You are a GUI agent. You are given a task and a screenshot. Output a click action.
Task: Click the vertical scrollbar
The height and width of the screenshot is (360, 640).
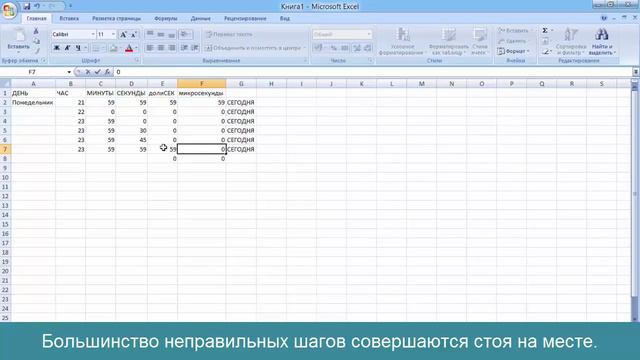pos(635,200)
